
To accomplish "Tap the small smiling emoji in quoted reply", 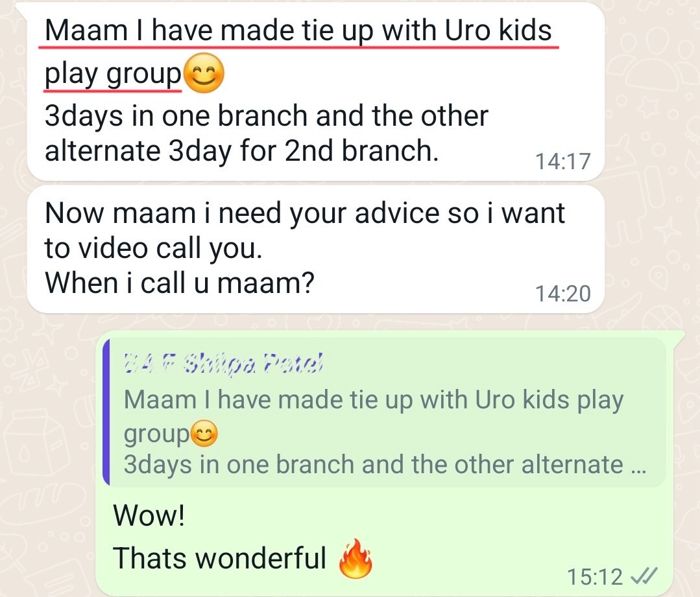I will tap(204, 434).
